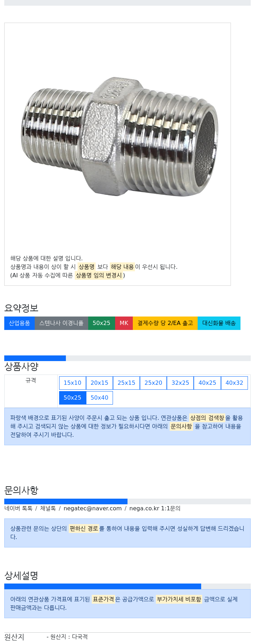The height and width of the screenshot is (644, 255).
Task: Click the highlighted 50x25 size button
Action: (73, 398)
